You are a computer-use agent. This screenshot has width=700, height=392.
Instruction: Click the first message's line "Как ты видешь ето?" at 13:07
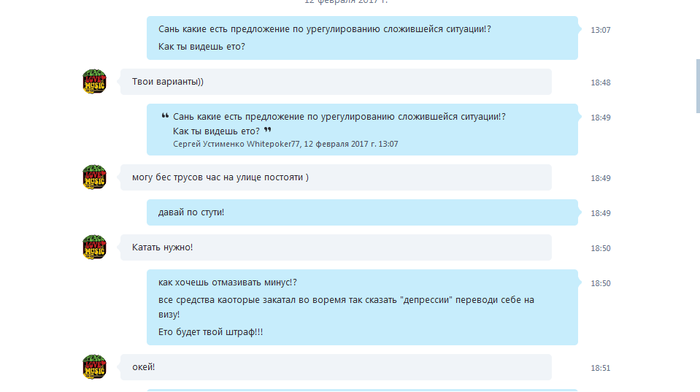tap(201, 47)
